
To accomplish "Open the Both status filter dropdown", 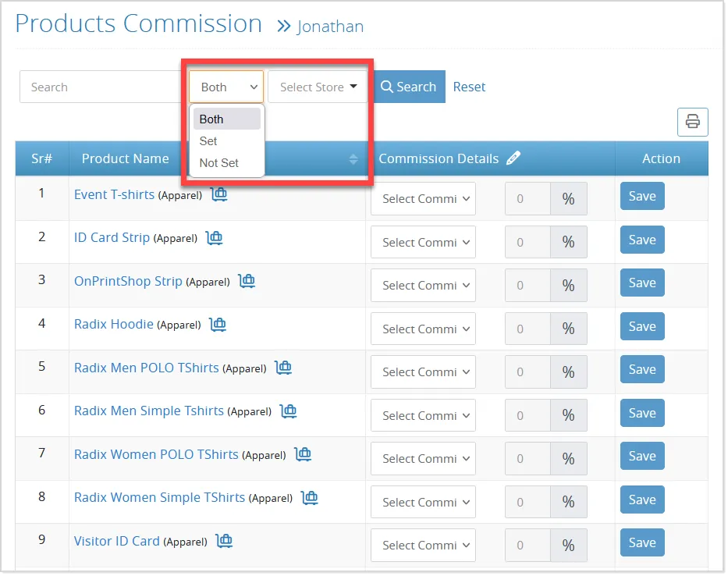I will [226, 87].
